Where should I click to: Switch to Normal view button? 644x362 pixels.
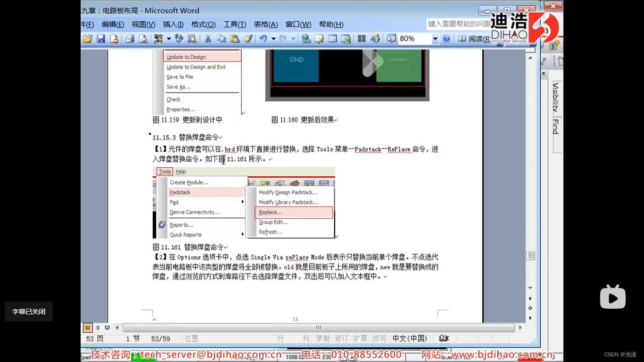(88, 328)
